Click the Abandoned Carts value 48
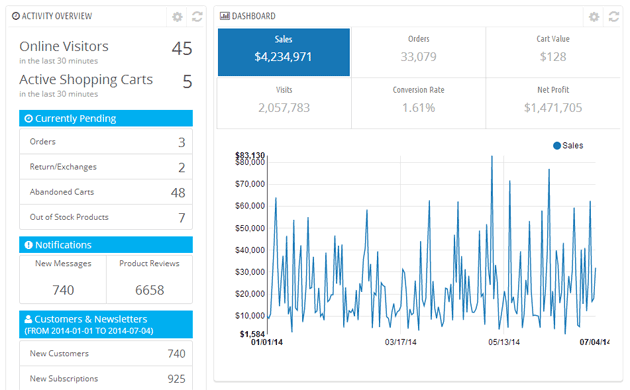Image resolution: width=630 pixels, height=390 pixels. [178, 193]
